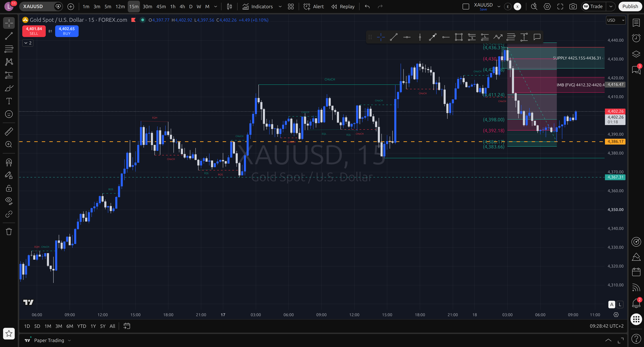This screenshot has width=644, height=347.
Task: Hide all drawings with eye icon
Action: [9, 201]
